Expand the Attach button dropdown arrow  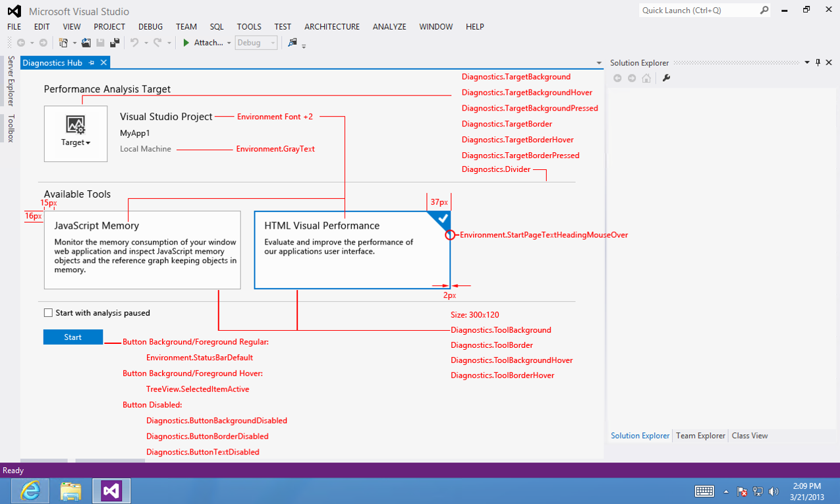(229, 43)
